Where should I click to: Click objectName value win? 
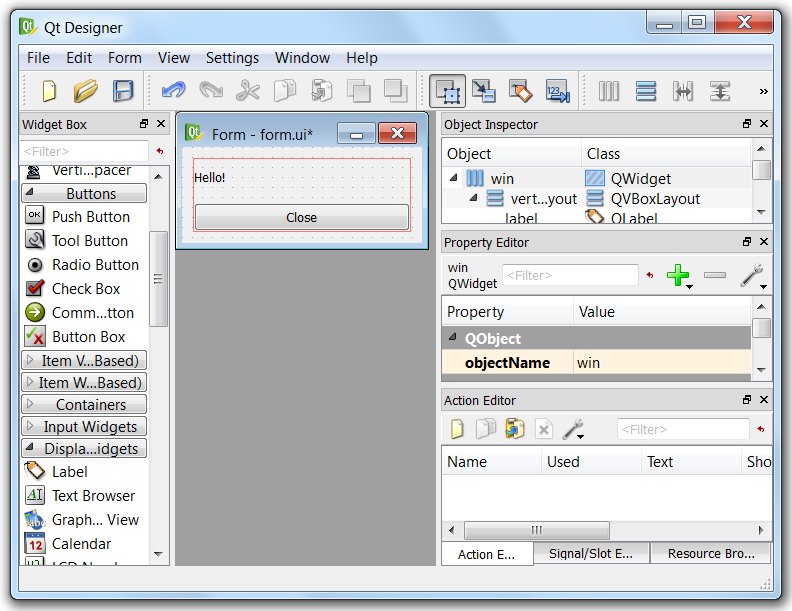click(x=662, y=363)
